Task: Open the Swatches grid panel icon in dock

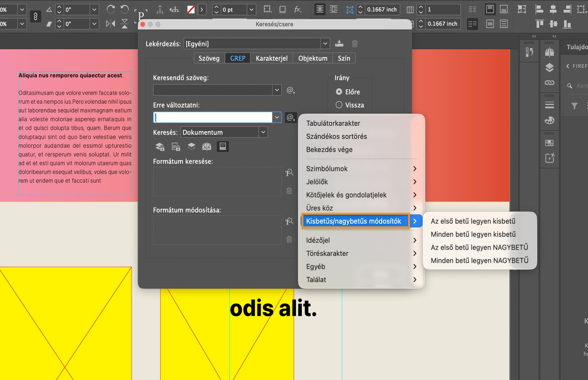Action: pyautogui.click(x=549, y=143)
